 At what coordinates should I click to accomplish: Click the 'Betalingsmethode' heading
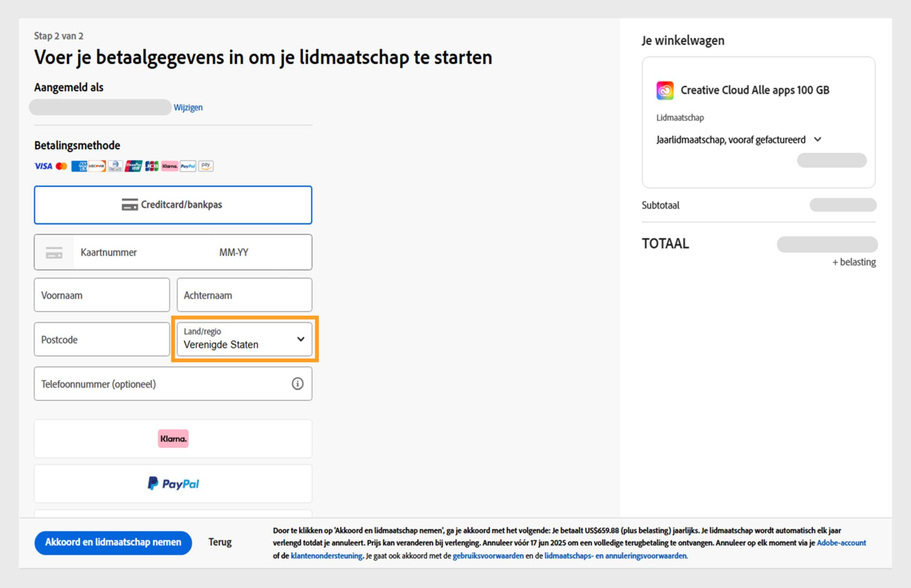pos(77,145)
